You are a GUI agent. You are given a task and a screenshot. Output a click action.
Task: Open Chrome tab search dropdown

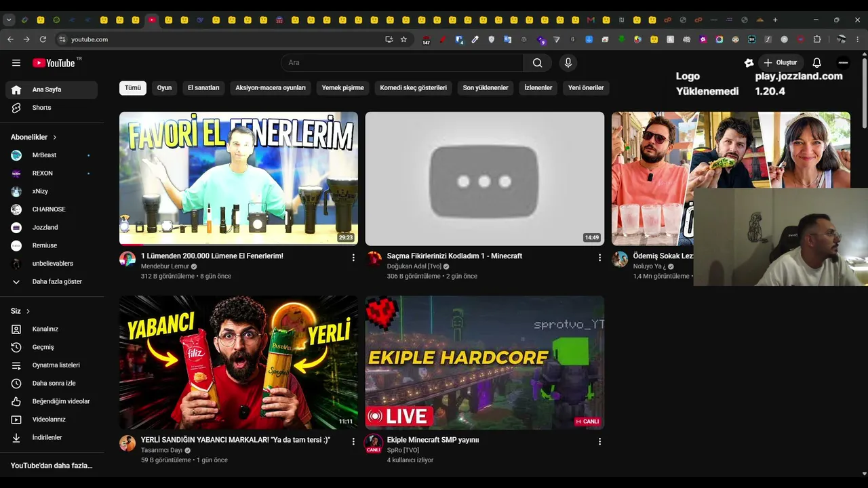pyautogui.click(x=9, y=20)
